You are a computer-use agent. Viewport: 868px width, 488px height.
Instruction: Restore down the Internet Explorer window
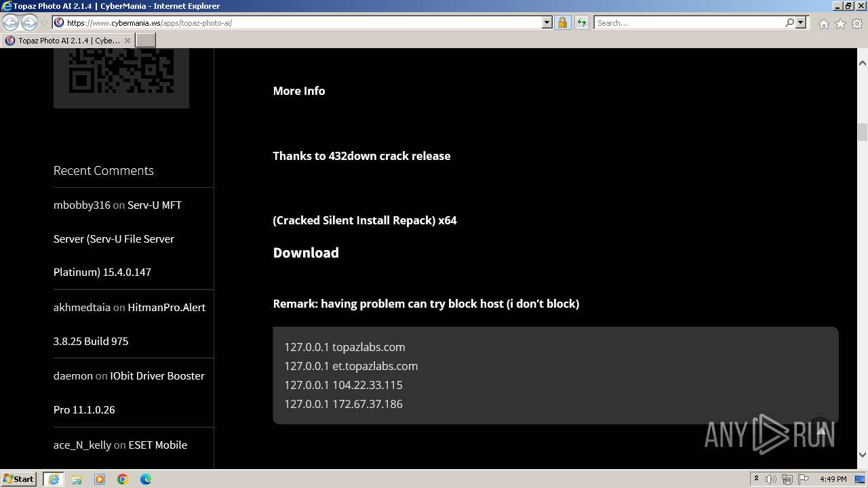(x=848, y=6)
